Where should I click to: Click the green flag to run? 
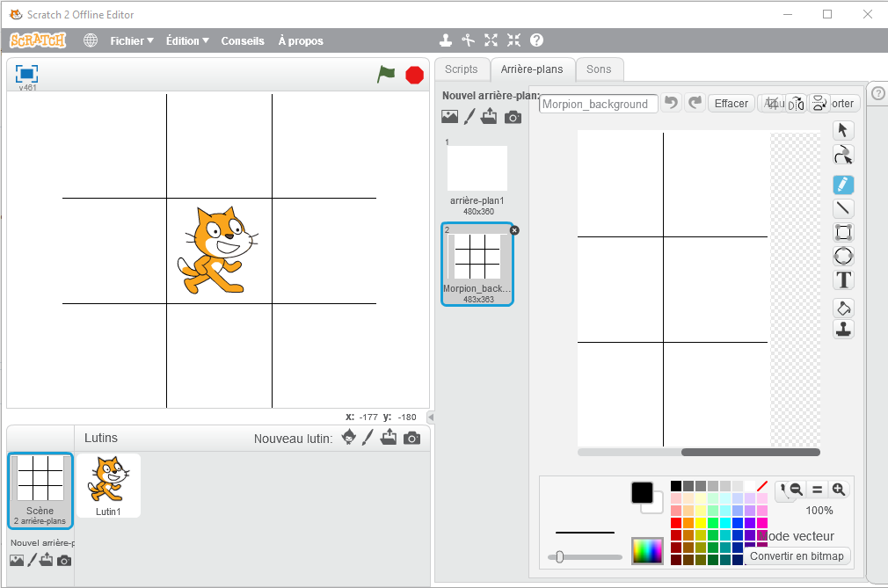[386, 75]
